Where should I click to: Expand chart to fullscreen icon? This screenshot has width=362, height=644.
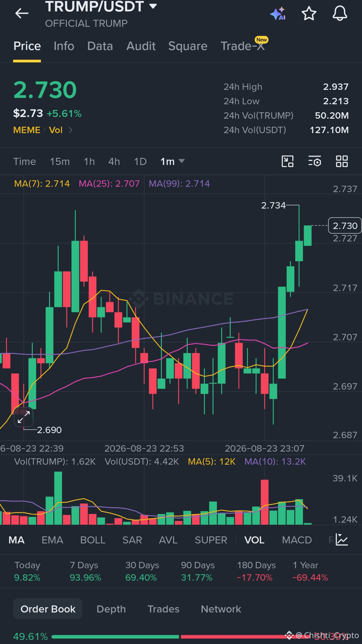tap(24, 417)
